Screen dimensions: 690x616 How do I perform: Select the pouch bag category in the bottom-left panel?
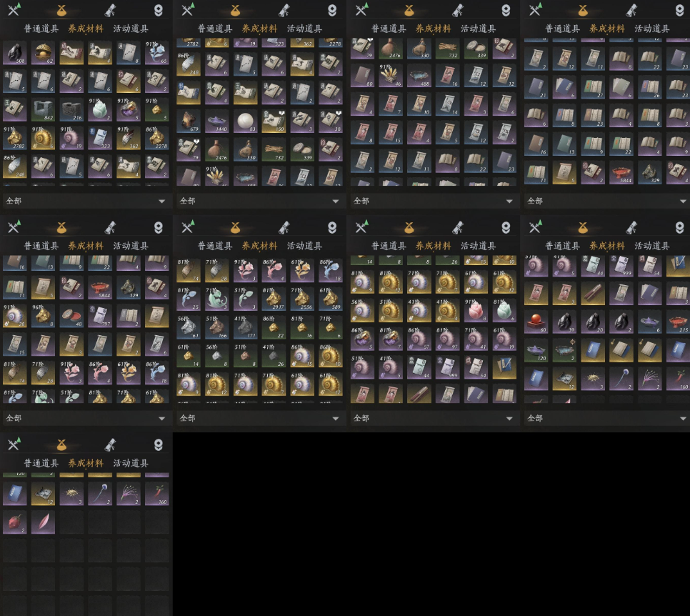tap(61, 444)
